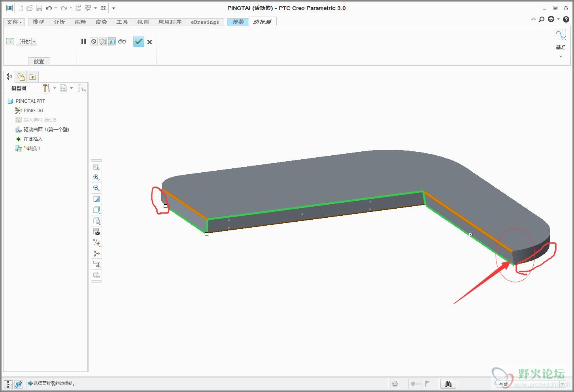Select the folder browser navigator tab

click(21, 77)
